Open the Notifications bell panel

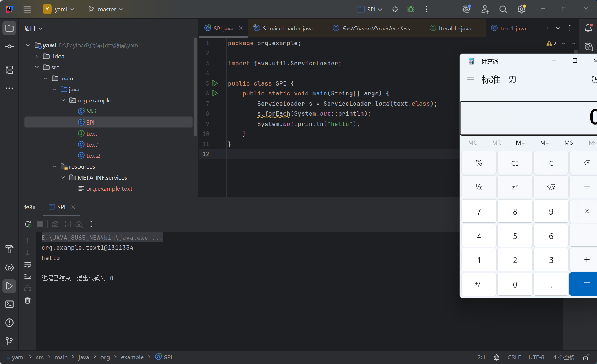[x=588, y=28]
